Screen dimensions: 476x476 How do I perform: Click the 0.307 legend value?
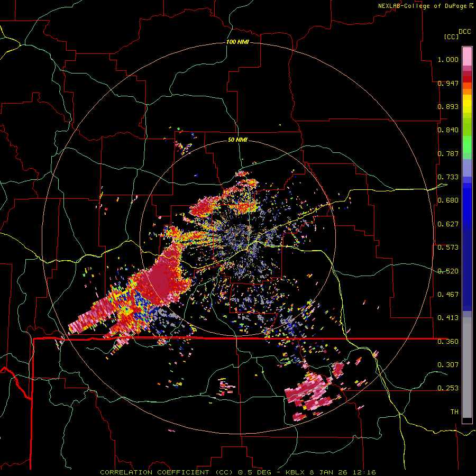click(x=448, y=365)
